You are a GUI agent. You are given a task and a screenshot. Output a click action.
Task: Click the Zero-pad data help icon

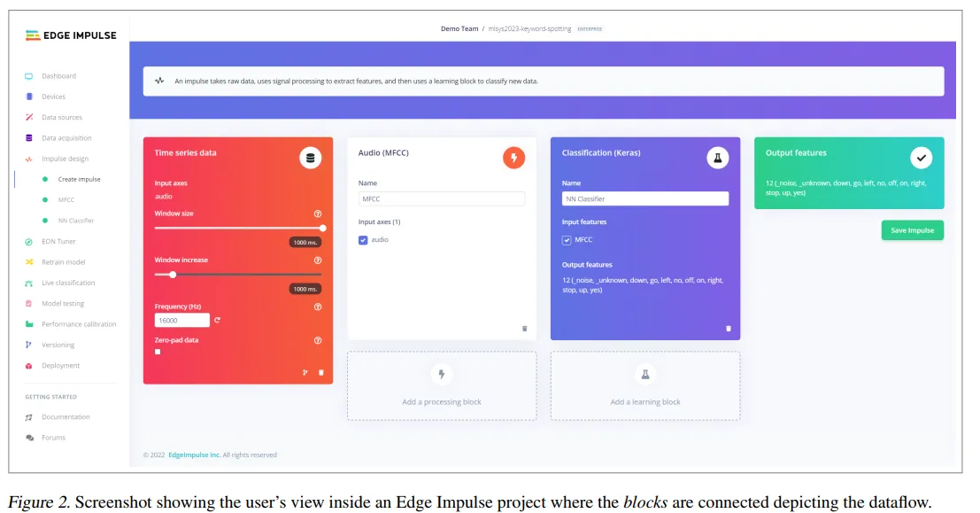coord(318,340)
